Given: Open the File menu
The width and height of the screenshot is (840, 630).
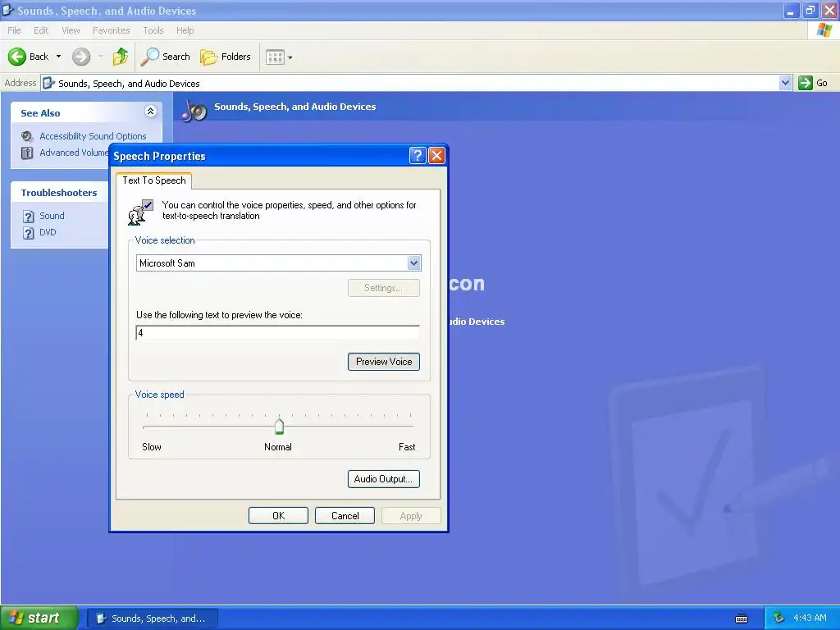Looking at the screenshot, I should click(14, 30).
